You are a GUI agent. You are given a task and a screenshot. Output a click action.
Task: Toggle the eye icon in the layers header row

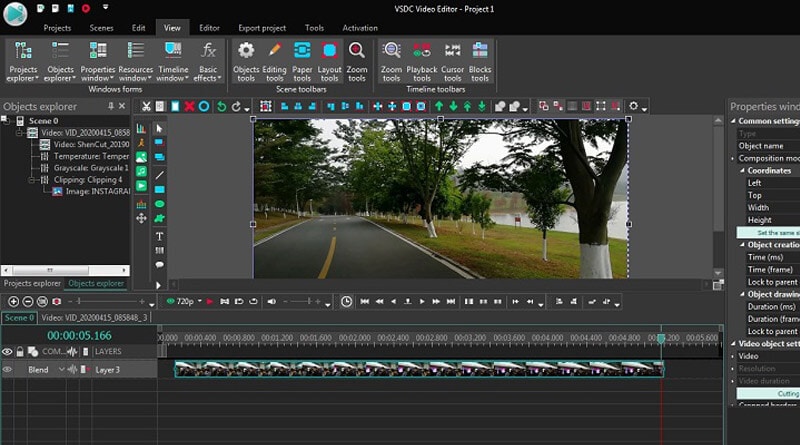coord(7,352)
